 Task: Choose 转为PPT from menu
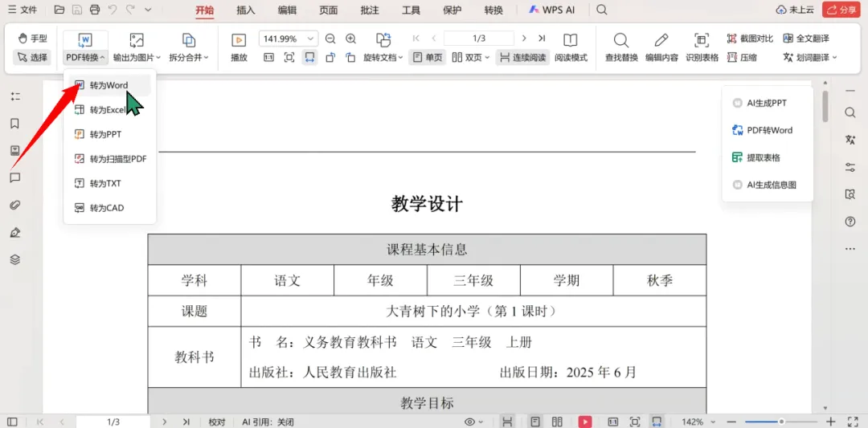(x=109, y=134)
